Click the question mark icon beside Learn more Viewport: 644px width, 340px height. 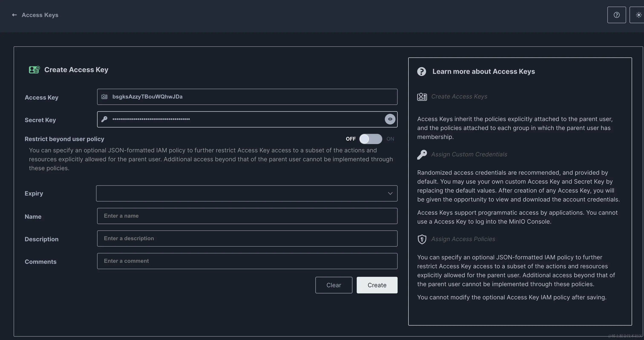tap(421, 71)
